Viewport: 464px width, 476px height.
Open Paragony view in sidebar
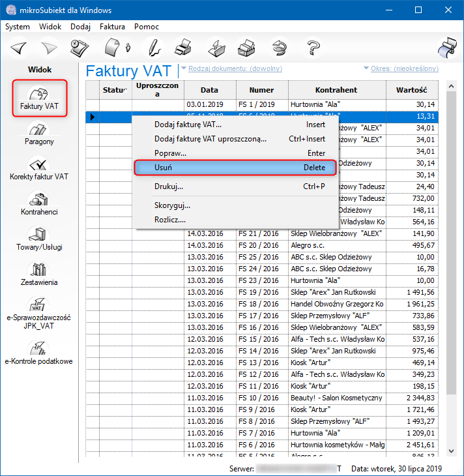[x=40, y=134]
